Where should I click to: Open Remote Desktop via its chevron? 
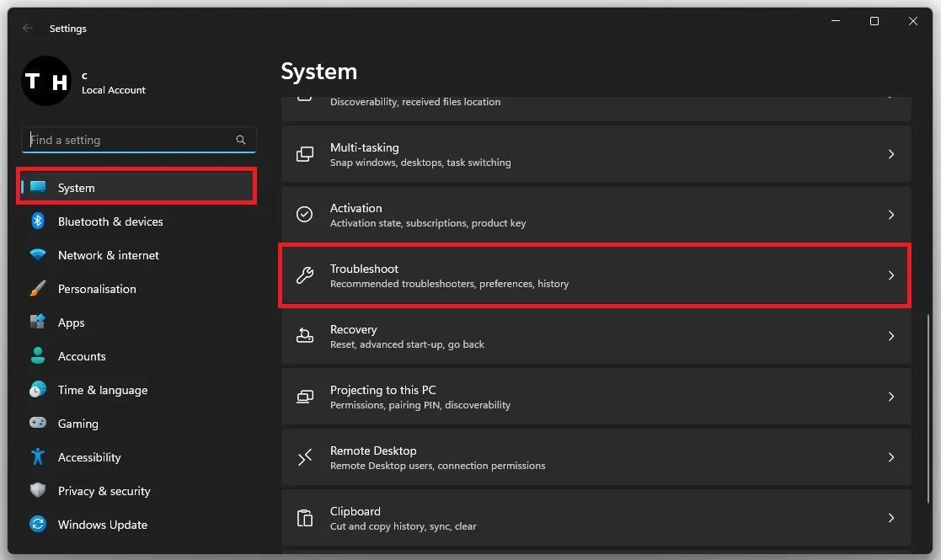coord(891,457)
